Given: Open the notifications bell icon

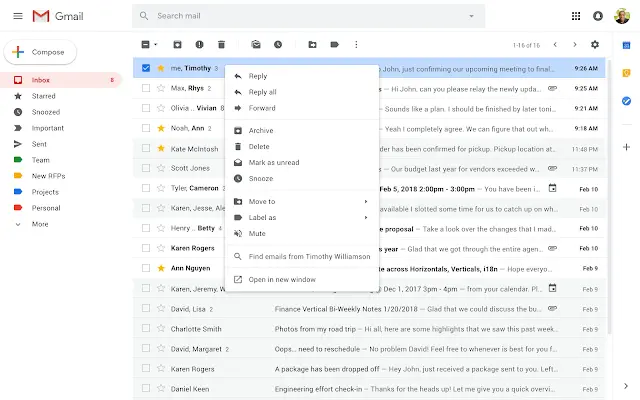Looking at the screenshot, I should pyautogui.click(x=598, y=16).
